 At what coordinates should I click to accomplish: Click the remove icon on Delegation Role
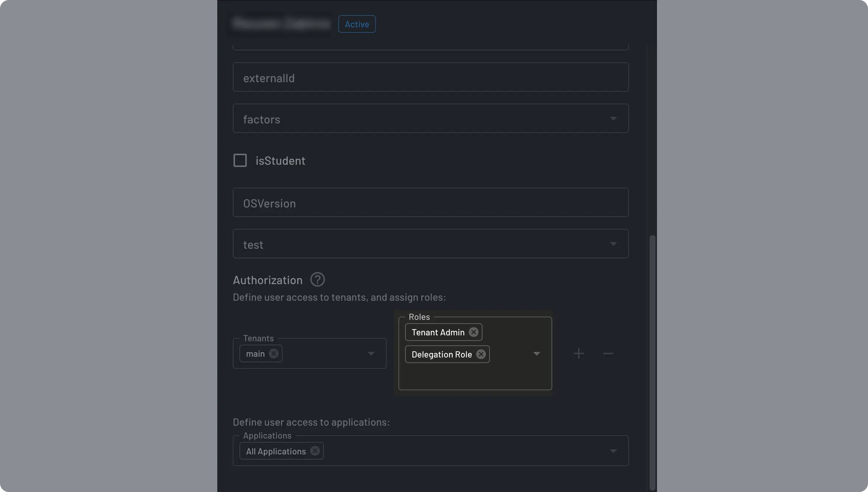coord(481,354)
